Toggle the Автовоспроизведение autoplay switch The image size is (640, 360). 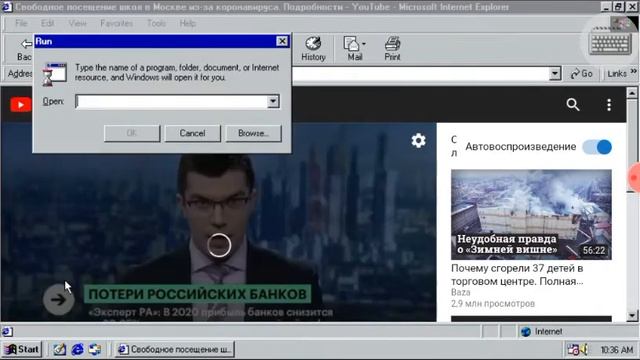click(x=597, y=147)
